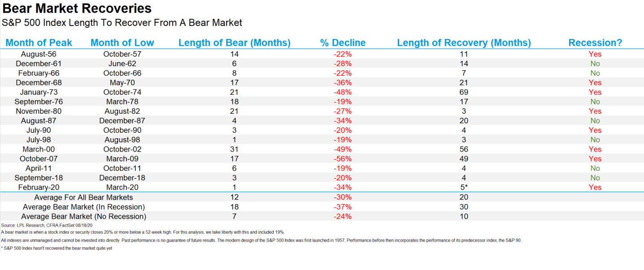Image resolution: width=644 pixels, height=270 pixels.
Task: Select the "August-56" peak month cell
Action: point(39,54)
